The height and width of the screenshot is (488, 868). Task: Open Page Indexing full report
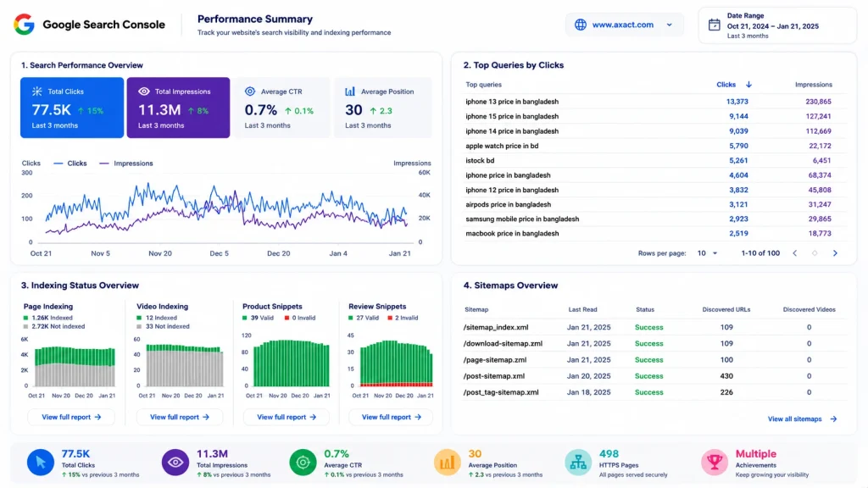[x=71, y=417]
